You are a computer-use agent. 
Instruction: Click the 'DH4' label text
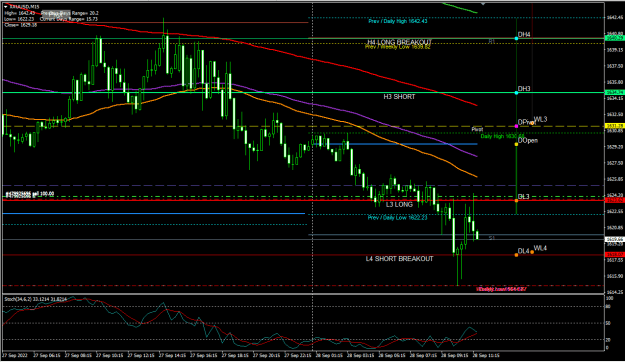[x=524, y=35]
